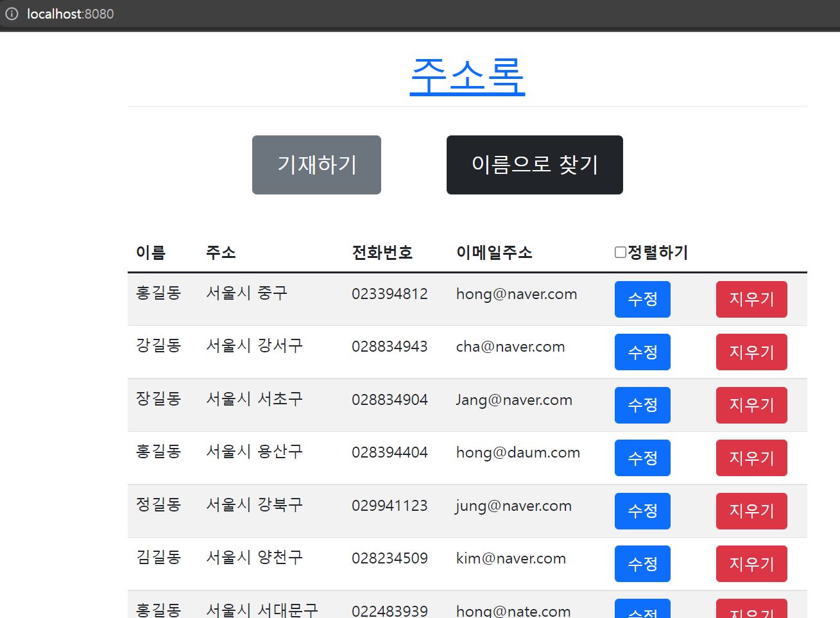
Task: Click the 주소 column header
Action: click(x=221, y=252)
